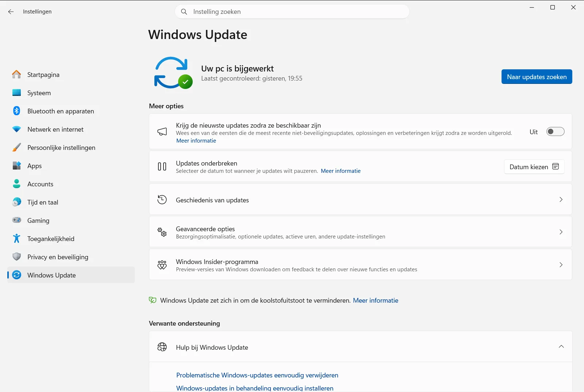
Task: Open Meer informatie link under newest updates
Action: (196, 141)
